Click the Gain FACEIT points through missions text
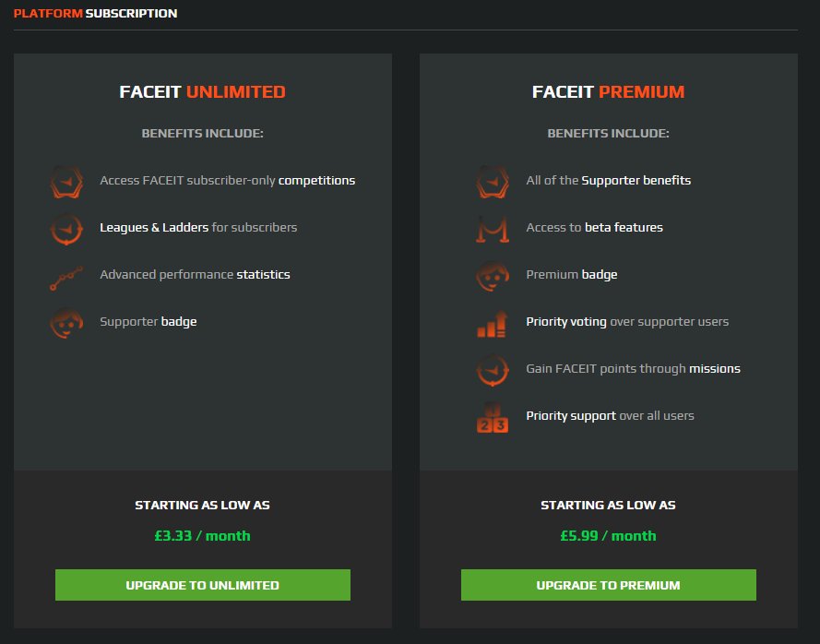820x644 pixels. 633,369
